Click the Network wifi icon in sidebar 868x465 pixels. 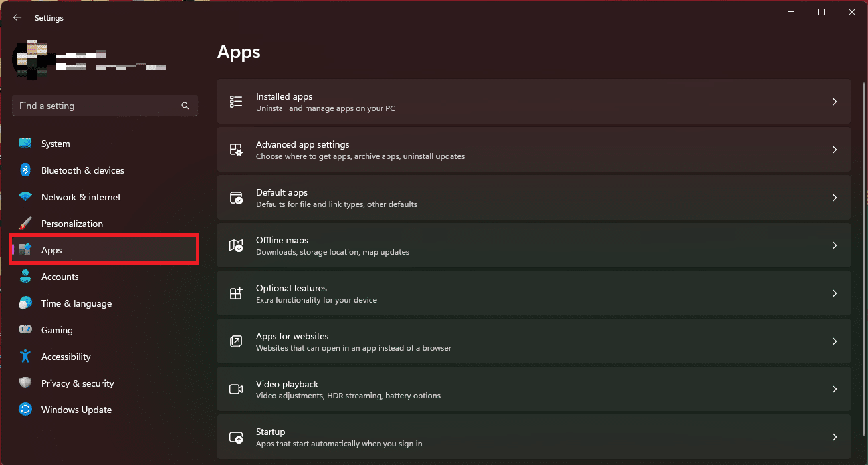(25, 197)
